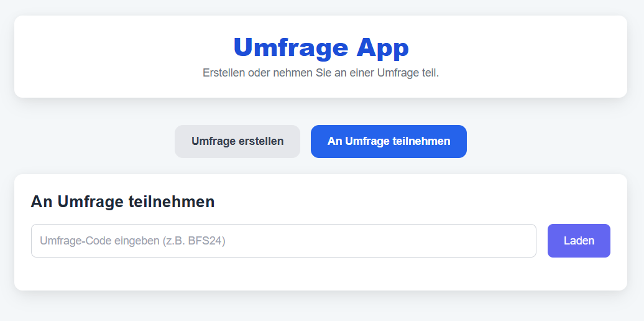The height and width of the screenshot is (321, 644).
Task: Click the subtitle text below the title
Action: pos(321,73)
